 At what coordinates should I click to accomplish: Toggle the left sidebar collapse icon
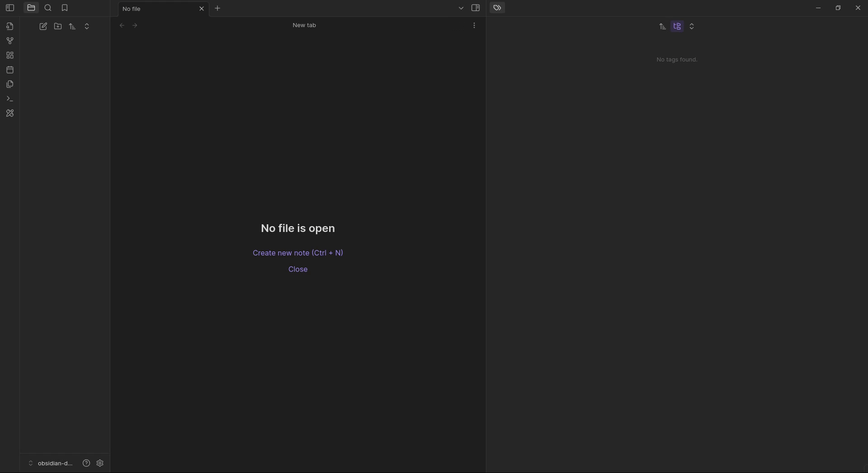point(10,8)
